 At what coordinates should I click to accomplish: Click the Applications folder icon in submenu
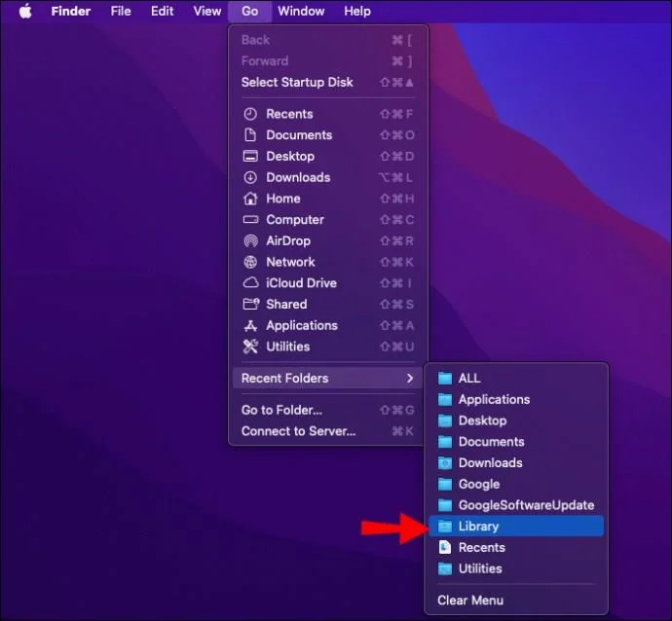pyautogui.click(x=445, y=399)
